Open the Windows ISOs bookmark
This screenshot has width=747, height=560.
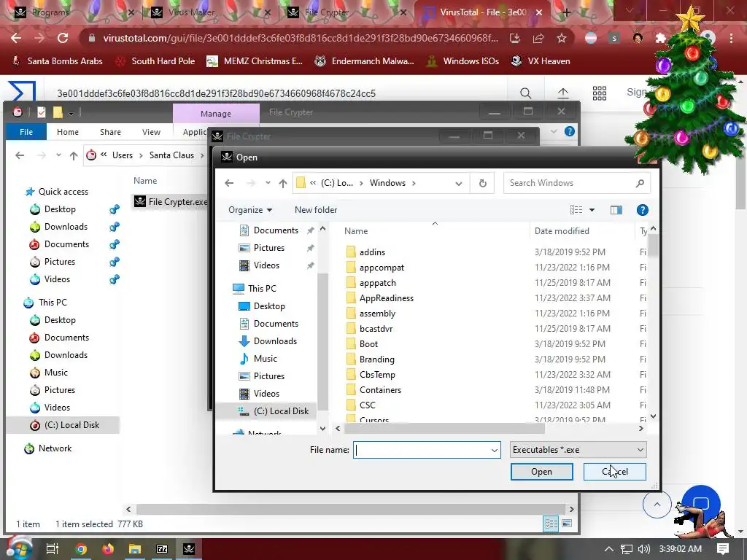click(462, 61)
